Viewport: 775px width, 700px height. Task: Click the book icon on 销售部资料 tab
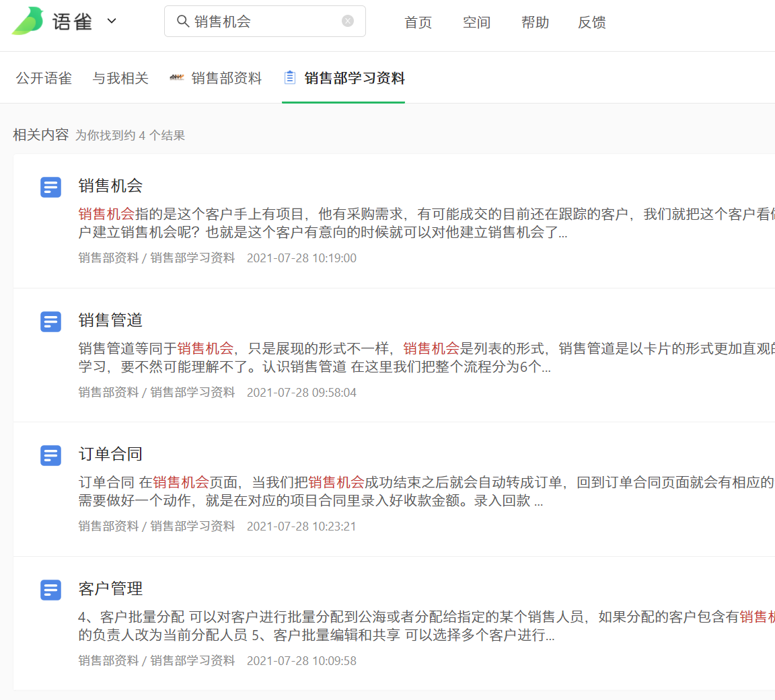click(x=176, y=77)
